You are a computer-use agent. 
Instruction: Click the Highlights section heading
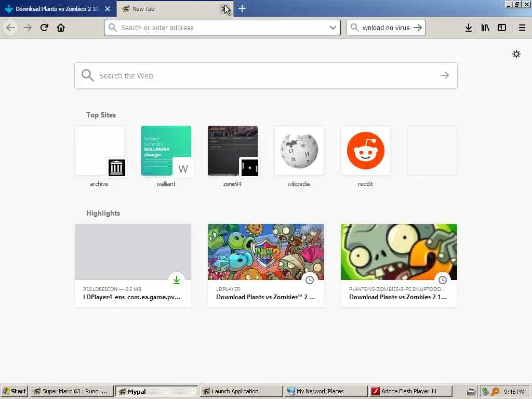(103, 213)
